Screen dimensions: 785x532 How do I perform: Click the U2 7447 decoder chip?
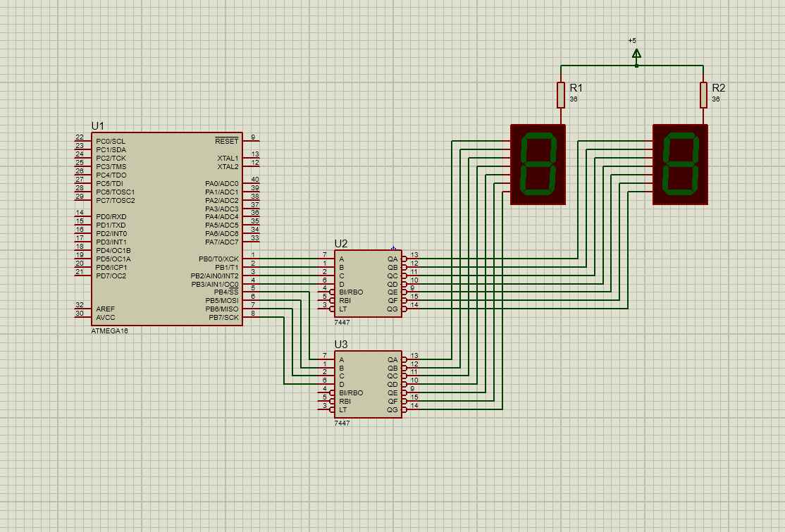tap(368, 283)
